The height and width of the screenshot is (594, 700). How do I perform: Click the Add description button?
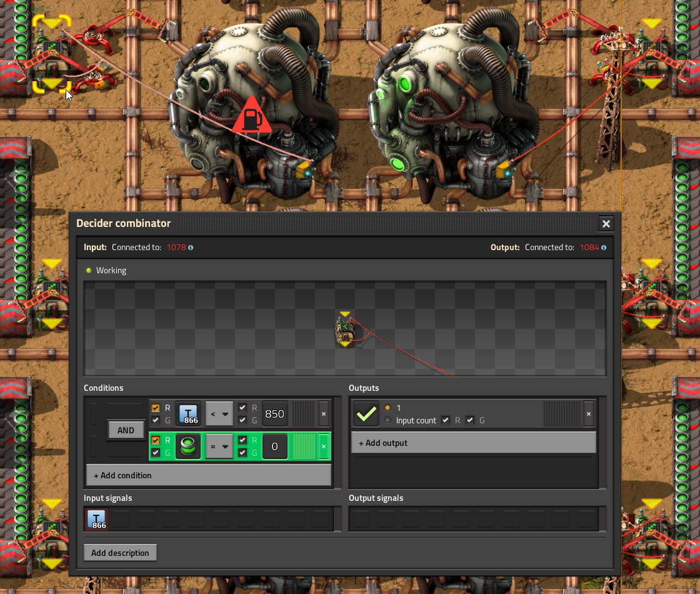point(120,553)
